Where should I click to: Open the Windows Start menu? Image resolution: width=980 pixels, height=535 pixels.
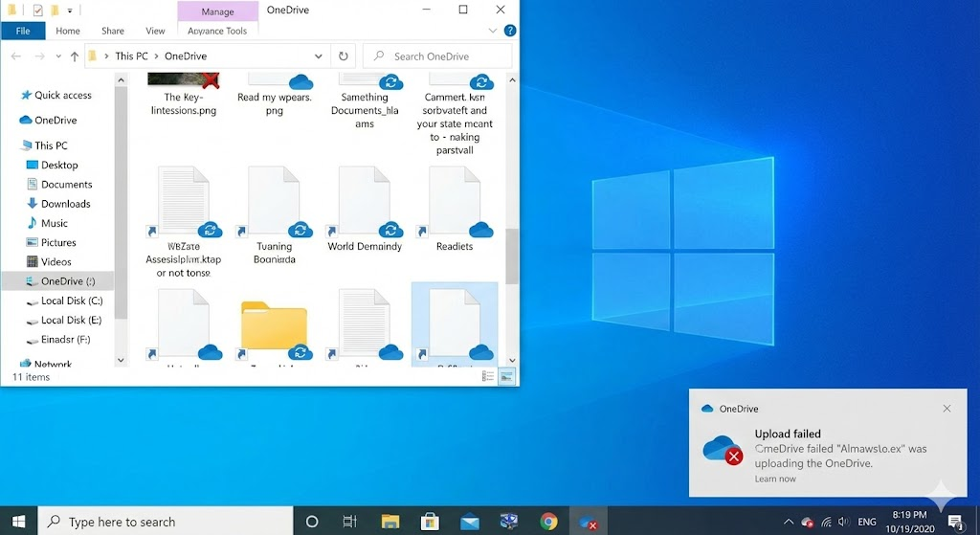[19, 522]
